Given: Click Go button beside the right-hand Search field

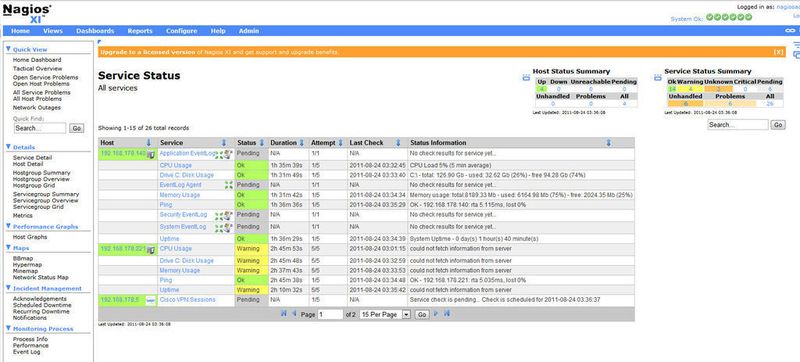Looking at the screenshot, I should pyautogui.click(x=778, y=125).
